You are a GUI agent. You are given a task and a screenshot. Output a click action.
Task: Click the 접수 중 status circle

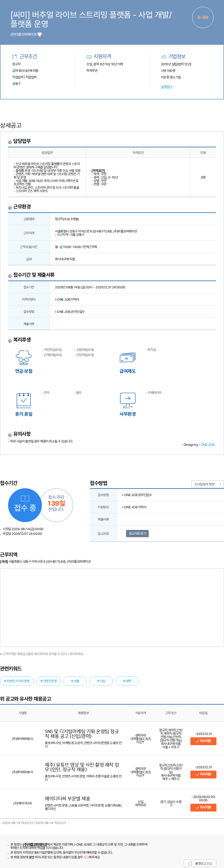pyautogui.click(x=25, y=505)
